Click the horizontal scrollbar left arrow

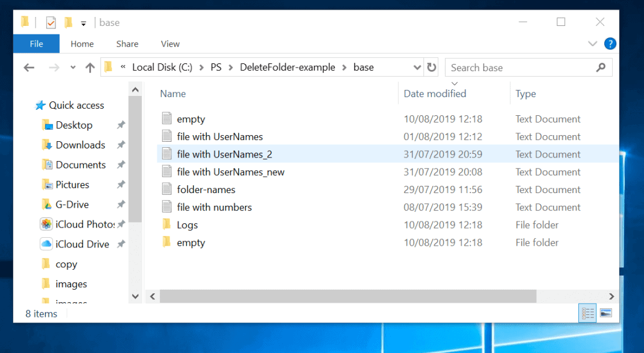click(x=153, y=296)
